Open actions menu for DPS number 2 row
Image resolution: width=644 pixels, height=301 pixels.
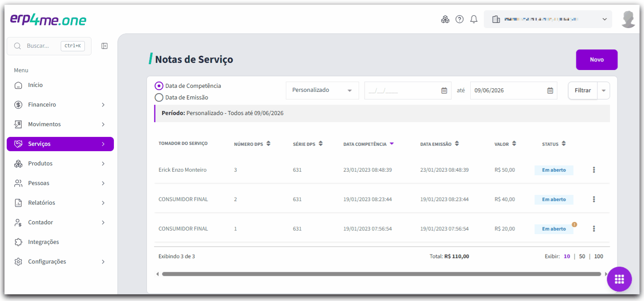[594, 199]
